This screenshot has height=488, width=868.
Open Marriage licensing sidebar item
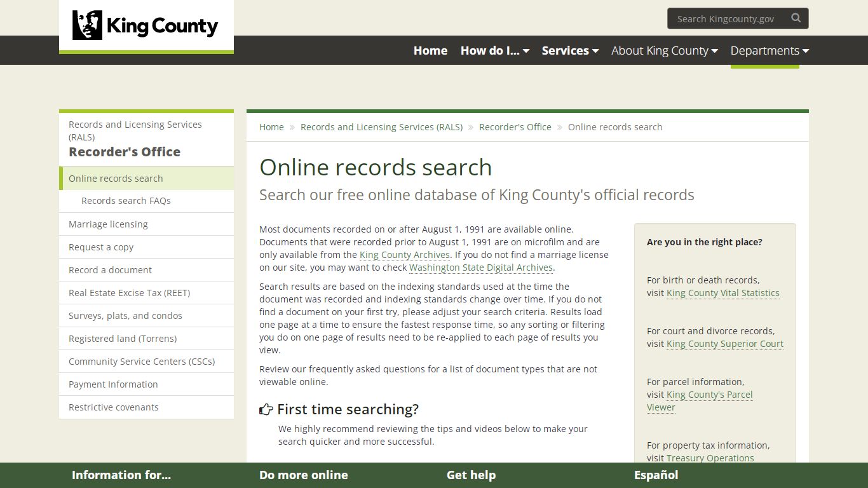[x=146, y=224]
